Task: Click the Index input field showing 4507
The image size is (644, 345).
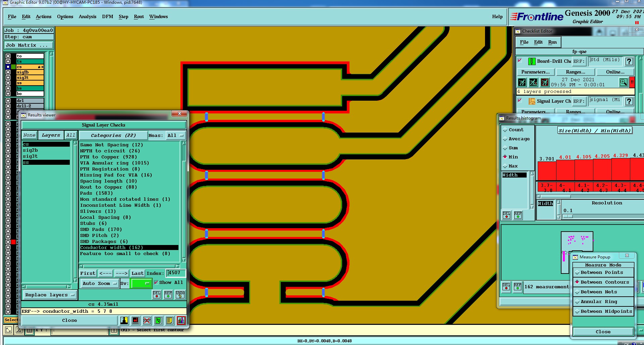Action: point(175,273)
